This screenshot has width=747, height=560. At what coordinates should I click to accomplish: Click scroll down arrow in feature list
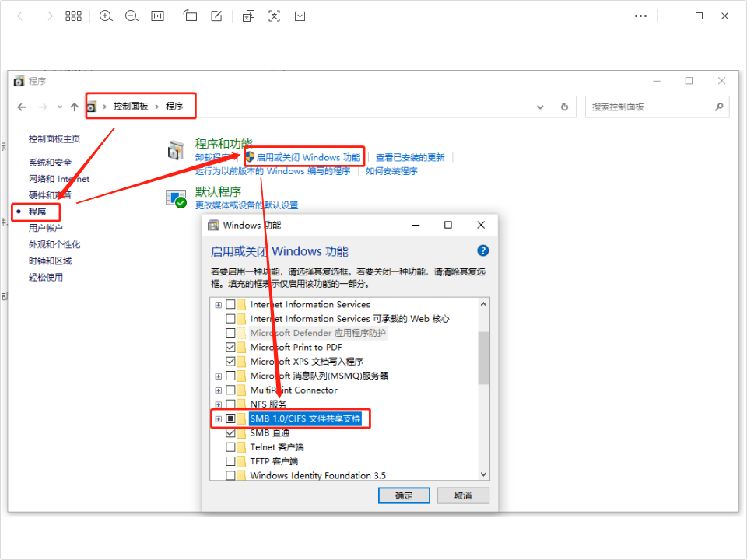483,474
